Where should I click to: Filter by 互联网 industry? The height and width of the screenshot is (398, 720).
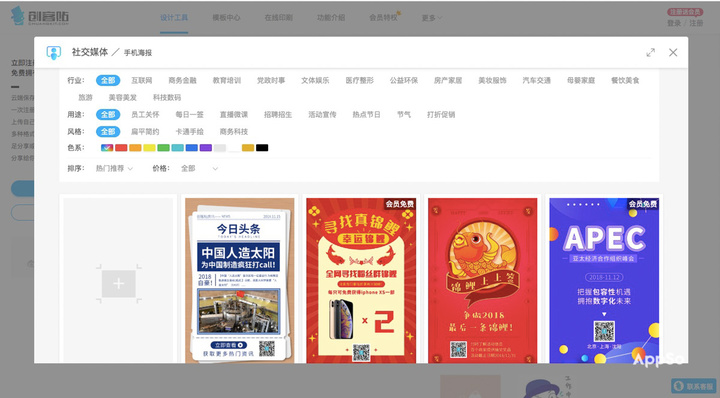click(x=141, y=80)
